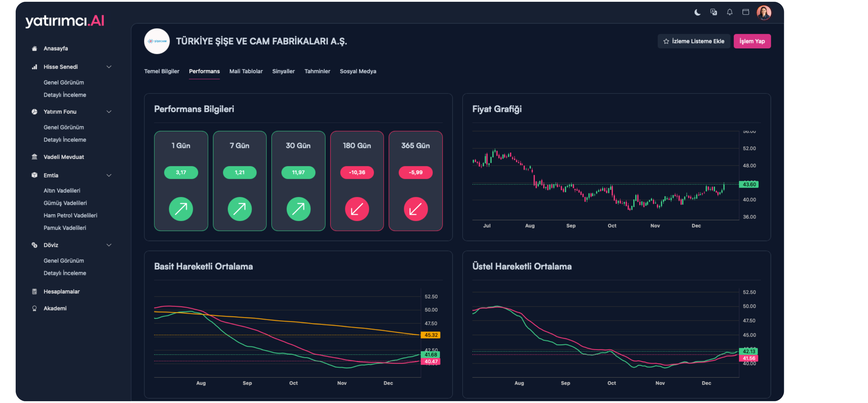Click the 43.60 price label on Fiyat Grafiği
Screen dimensions: 868x403
(x=749, y=185)
